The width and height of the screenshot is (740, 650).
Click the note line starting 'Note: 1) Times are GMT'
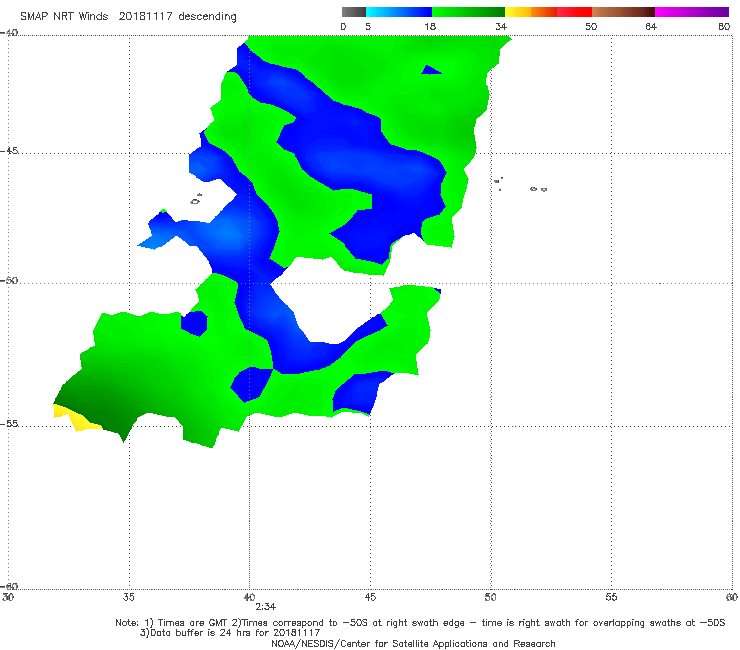point(420,623)
